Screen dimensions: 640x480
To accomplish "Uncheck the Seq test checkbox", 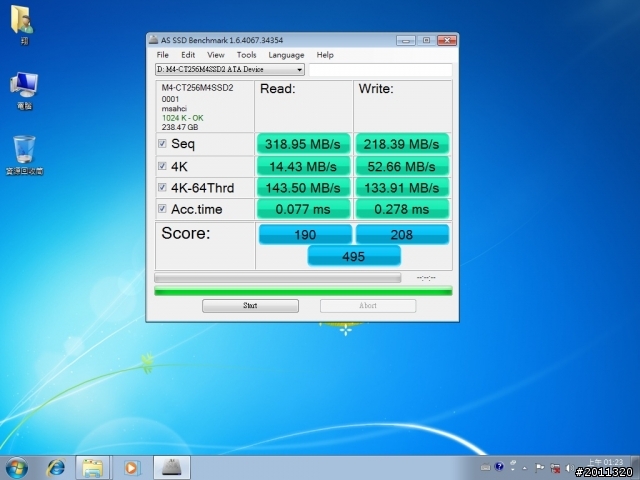I will click(162, 144).
